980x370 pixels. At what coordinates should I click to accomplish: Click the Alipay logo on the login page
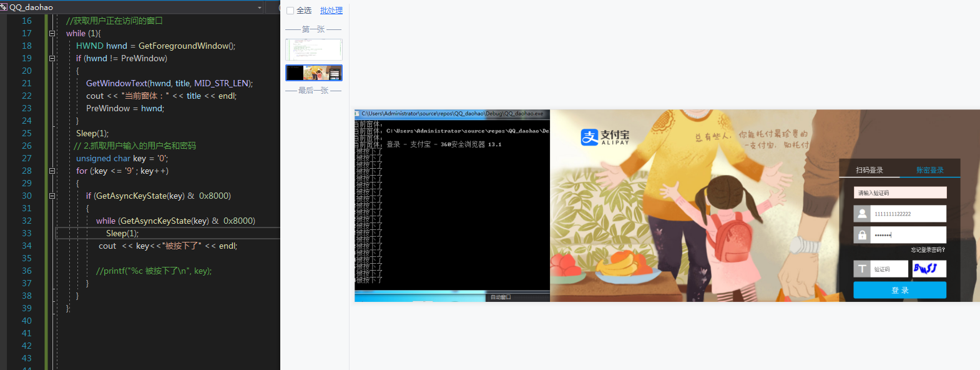[605, 137]
